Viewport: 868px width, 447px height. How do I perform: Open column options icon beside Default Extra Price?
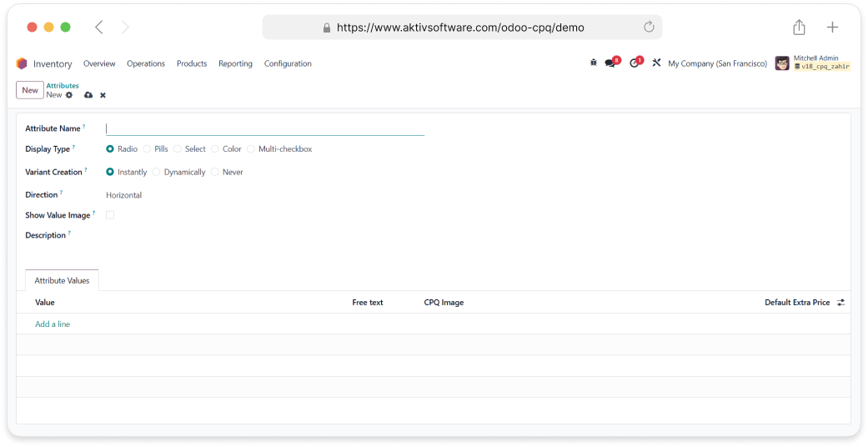click(840, 303)
